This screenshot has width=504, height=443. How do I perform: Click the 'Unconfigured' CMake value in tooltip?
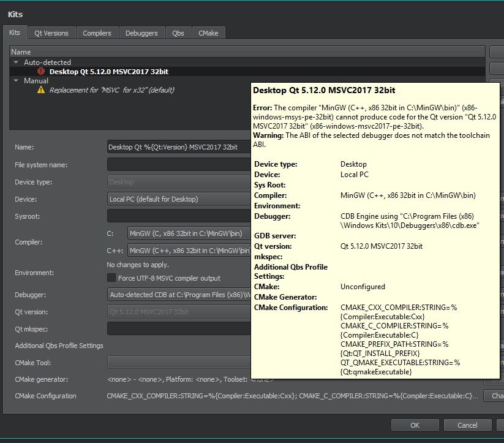click(x=363, y=286)
